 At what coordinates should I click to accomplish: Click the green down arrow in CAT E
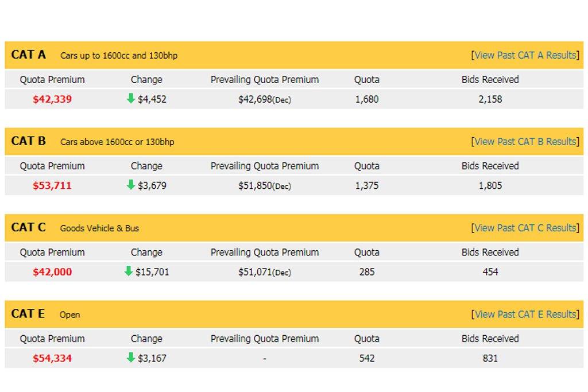click(131, 358)
